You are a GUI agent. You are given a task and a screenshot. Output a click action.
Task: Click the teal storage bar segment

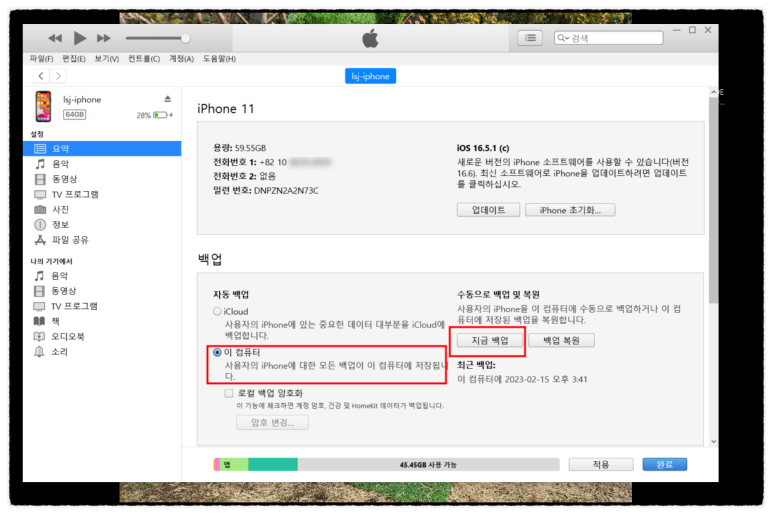(273, 464)
